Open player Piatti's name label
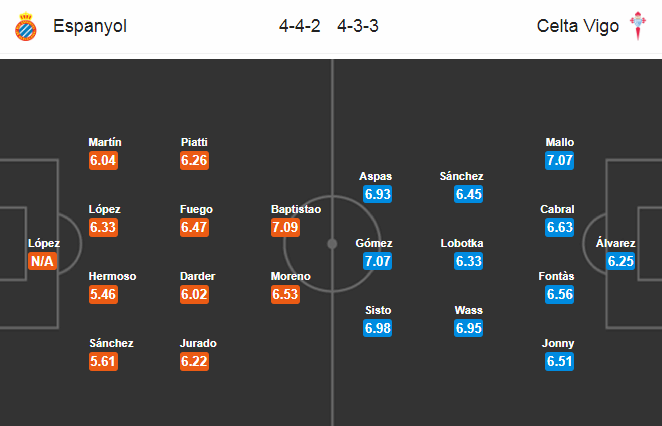The image size is (662, 426). (194, 142)
